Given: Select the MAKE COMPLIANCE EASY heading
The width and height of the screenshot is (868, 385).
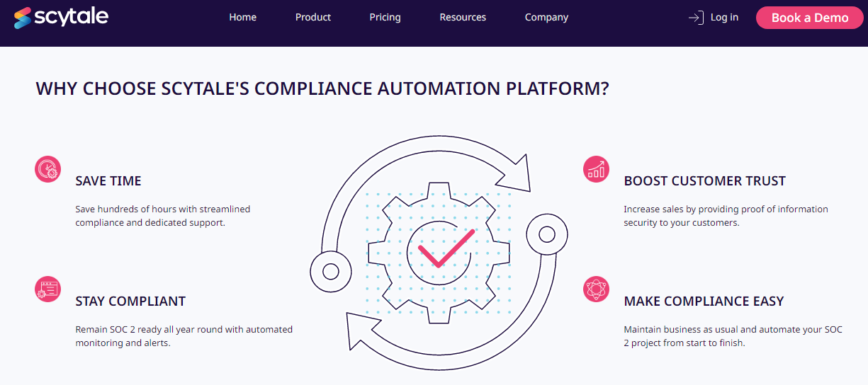Looking at the screenshot, I should point(704,301).
